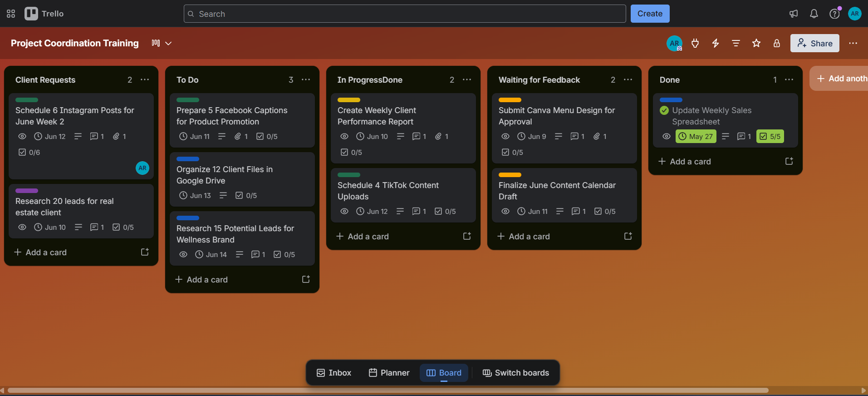Open Client Requests list actions menu

(145, 79)
